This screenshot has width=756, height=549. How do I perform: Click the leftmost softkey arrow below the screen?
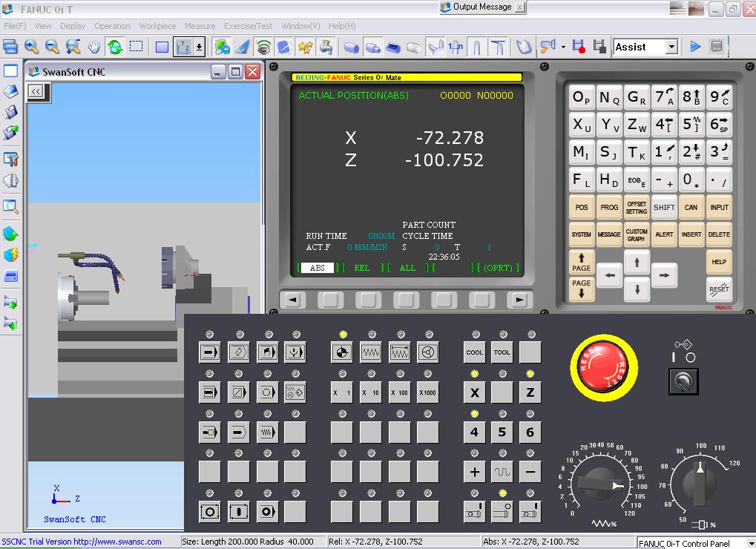click(292, 300)
